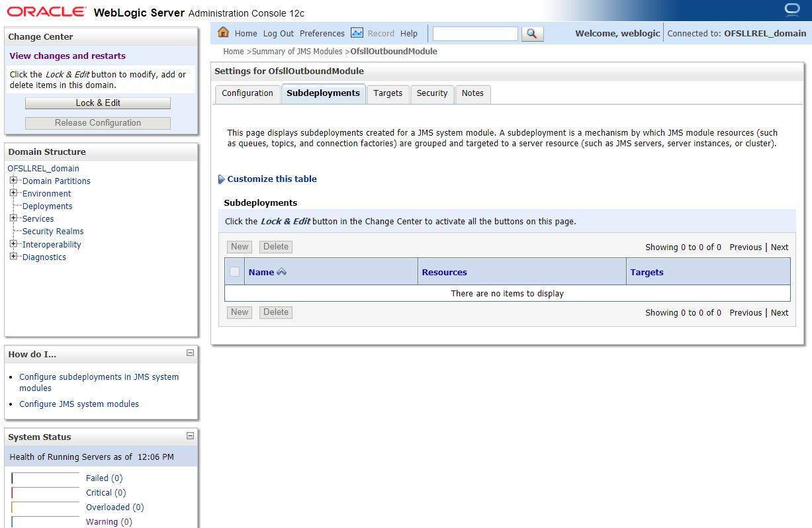Open Preferences from the toolbar
Image resolution: width=812 pixels, height=528 pixels.
[x=322, y=34]
